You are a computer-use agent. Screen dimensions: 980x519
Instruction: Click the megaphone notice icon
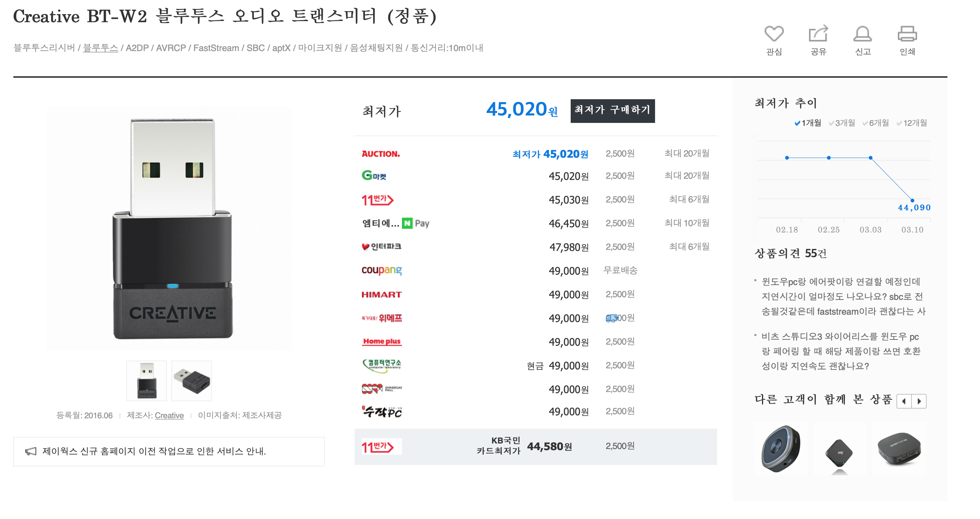30,451
